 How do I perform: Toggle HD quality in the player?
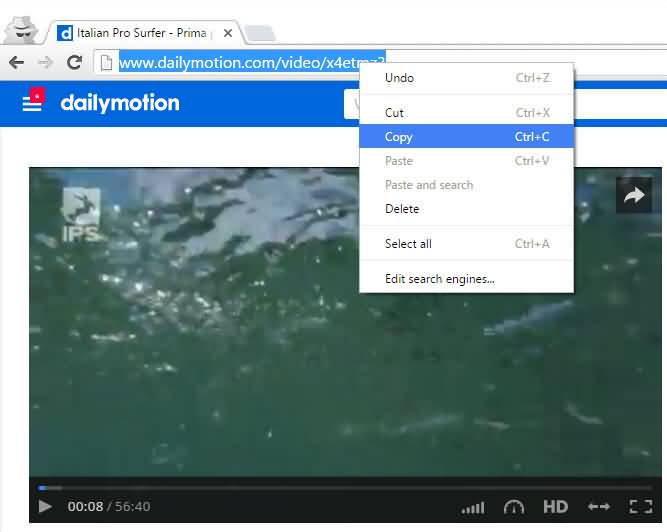[x=555, y=507]
